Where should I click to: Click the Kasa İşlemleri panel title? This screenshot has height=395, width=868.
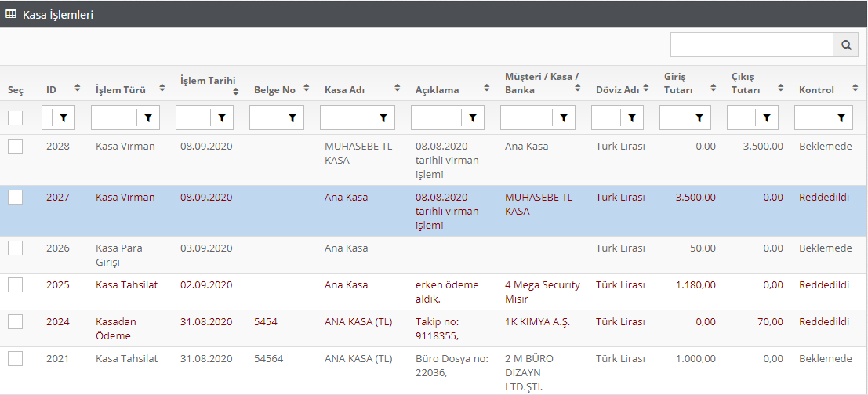(x=57, y=14)
